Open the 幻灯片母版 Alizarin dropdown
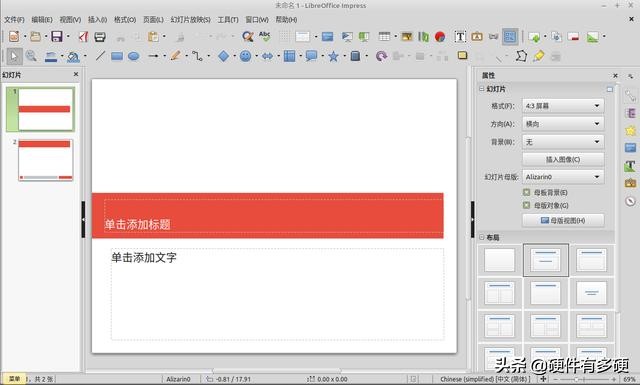The image size is (640, 385). 563,177
